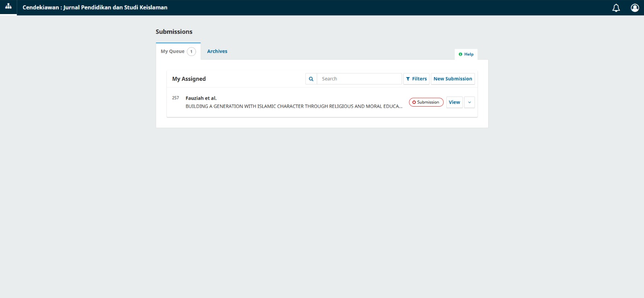The width and height of the screenshot is (644, 298).
Task: Open the notifications bell
Action: click(616, 8)
